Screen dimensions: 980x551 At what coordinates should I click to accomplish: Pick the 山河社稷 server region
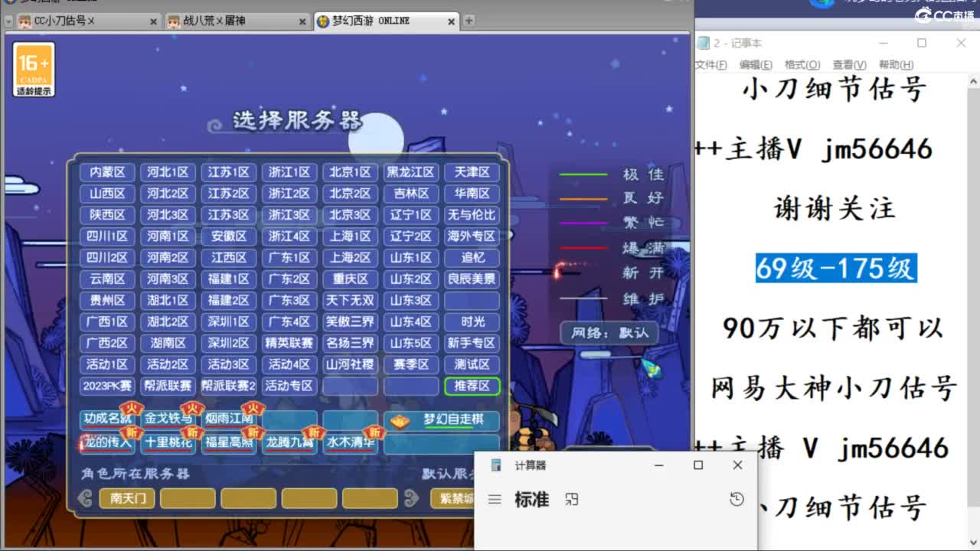tap(350, 364)
